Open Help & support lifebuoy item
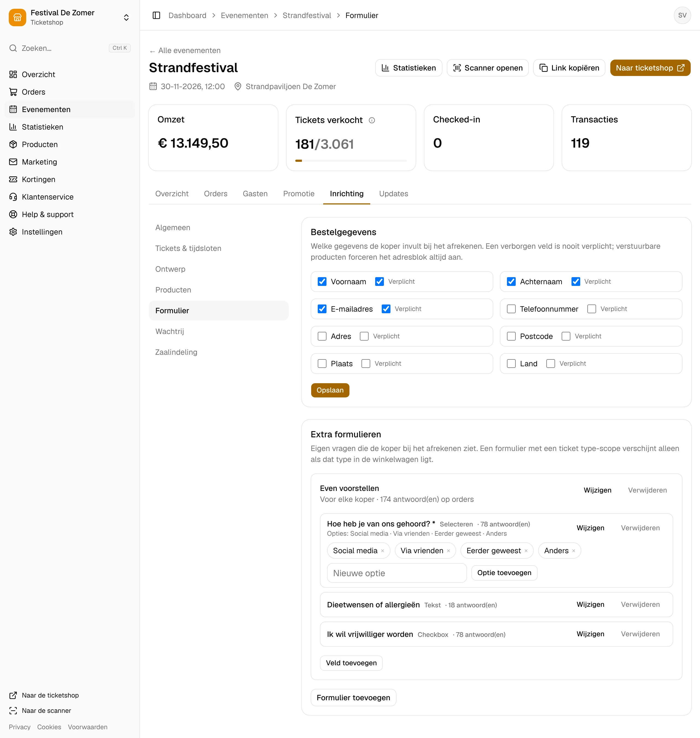Screen dimensions: 700x738 coord(70,214)
